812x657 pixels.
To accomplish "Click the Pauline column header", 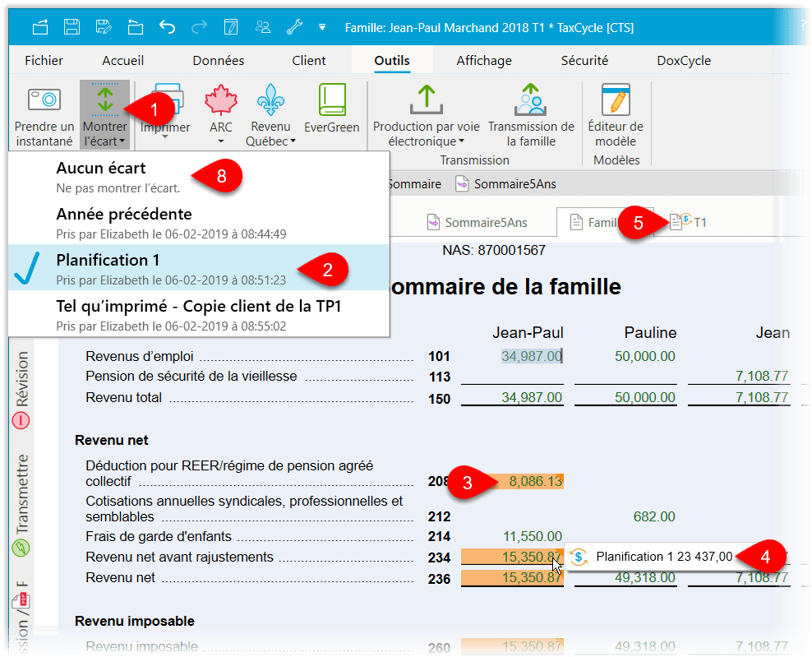I will point(650,332).
